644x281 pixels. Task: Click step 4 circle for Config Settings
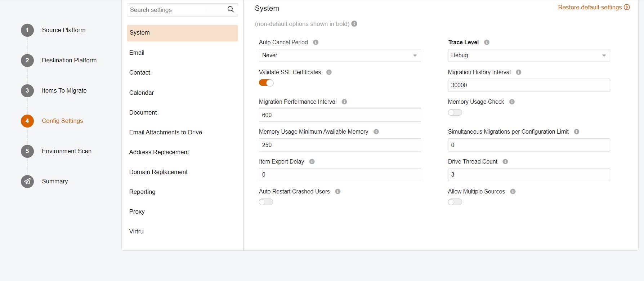click(x=27, y=121)
